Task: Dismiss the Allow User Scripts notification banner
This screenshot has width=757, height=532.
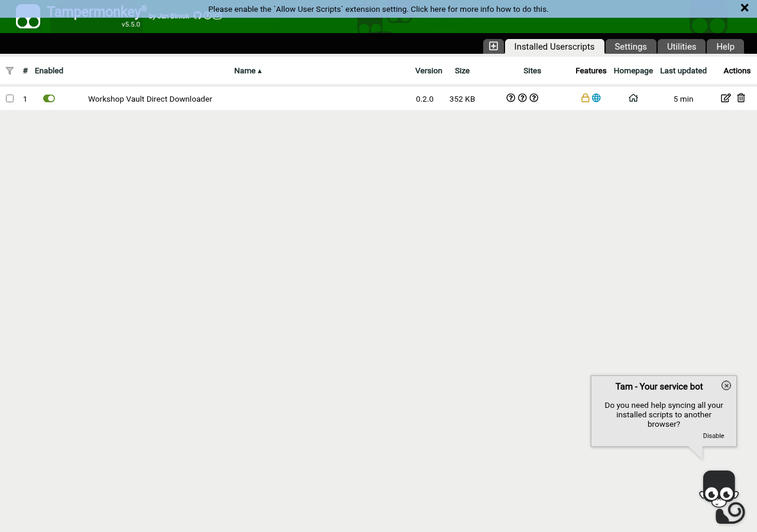Action: click(745, 8)
